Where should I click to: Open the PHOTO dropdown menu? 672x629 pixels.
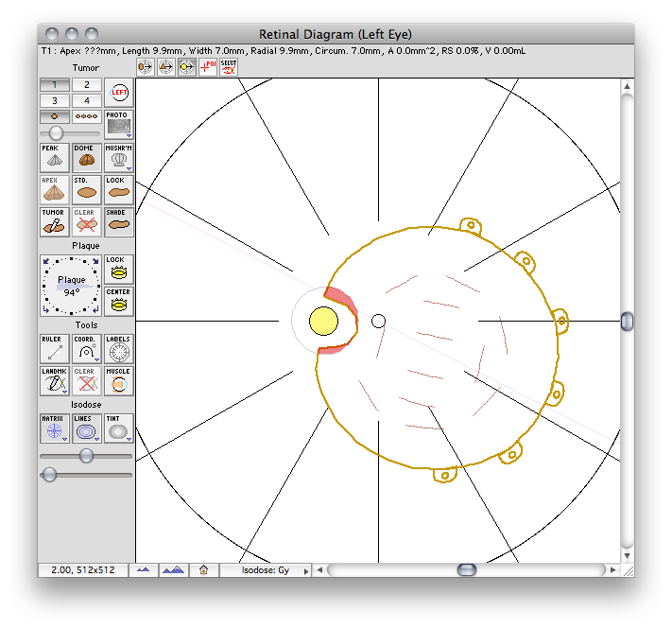tap(129, 135)
